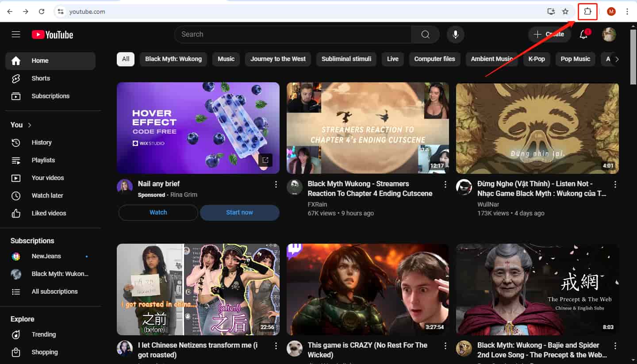Screen dimensions: 637x364
Task: Open the NewJeans subscription
Action: pyautogui.click(x=50, y=256)
